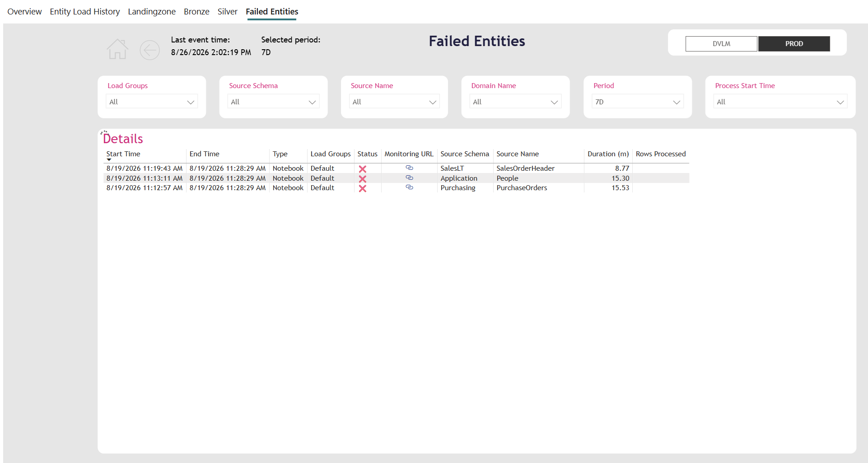Viewport: 868px width, 463px height.
Task: Click failed status X for SalesOrderHeader
Action: click(x=362, y=169)
